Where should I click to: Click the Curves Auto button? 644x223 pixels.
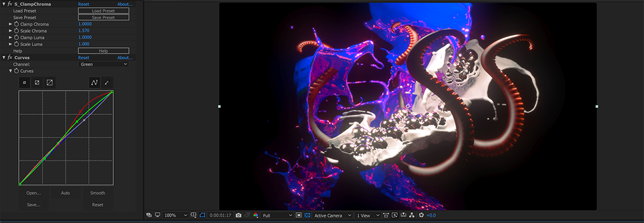coord(66,193)
